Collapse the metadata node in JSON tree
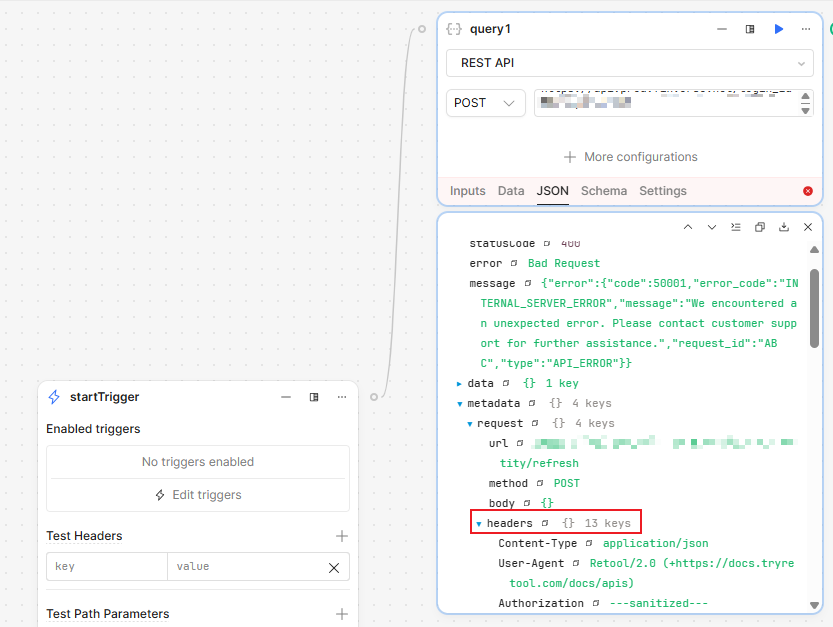 click(x=459, y=403)
